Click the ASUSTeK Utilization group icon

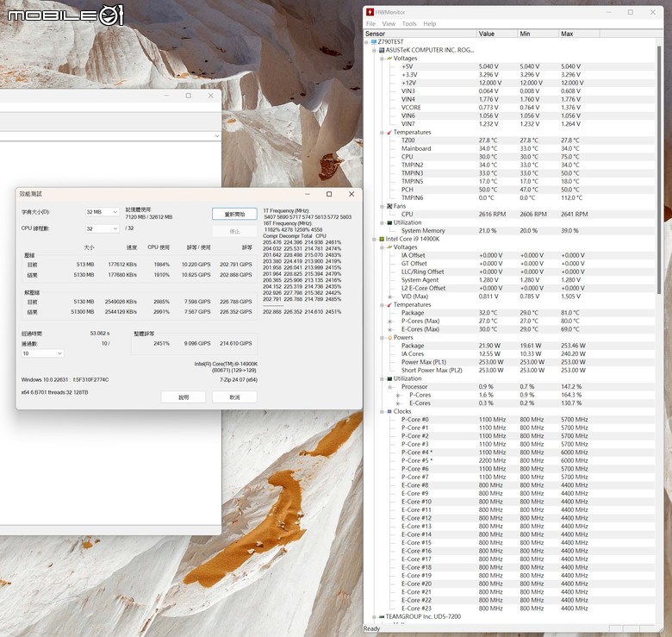(389, 222)
